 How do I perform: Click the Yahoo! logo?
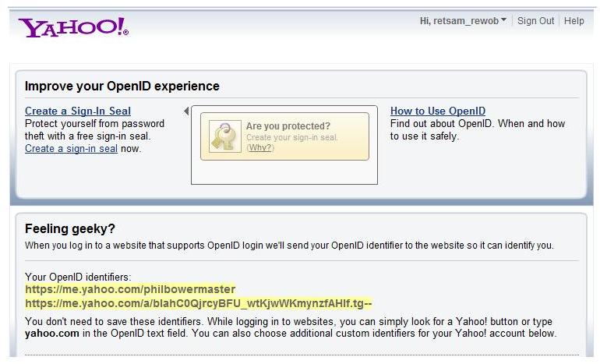(x=73, y=27)
